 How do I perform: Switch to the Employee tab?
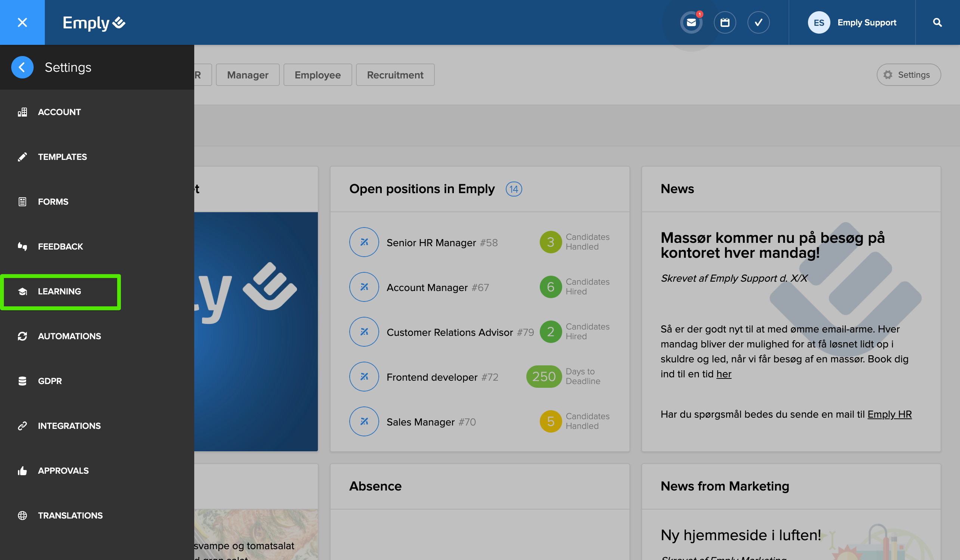[318, 75]
